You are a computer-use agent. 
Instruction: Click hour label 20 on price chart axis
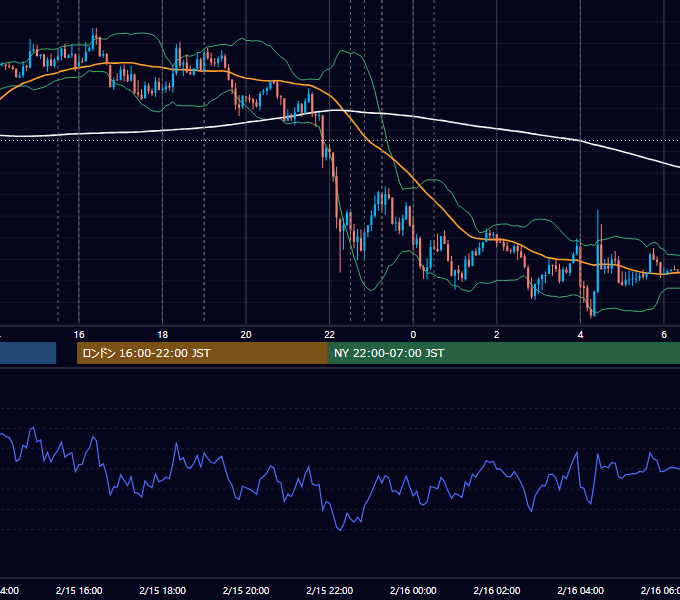[x=246, y=335]
